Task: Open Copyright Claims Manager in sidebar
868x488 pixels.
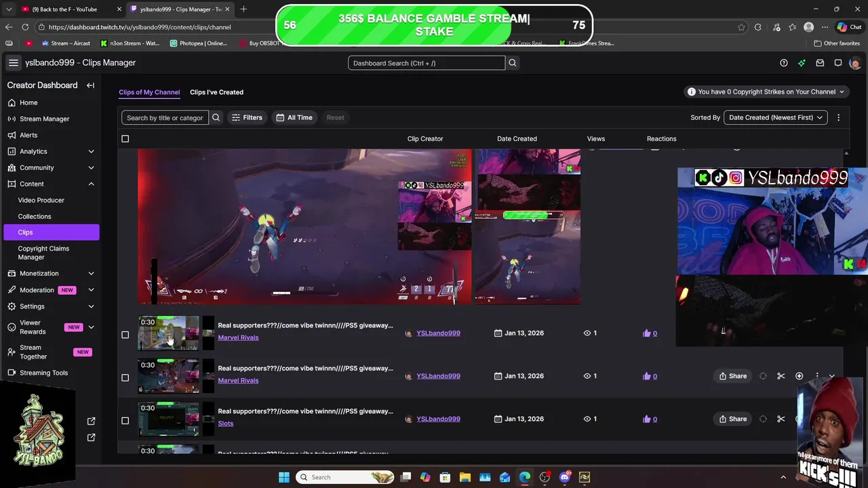Action: coord(43,253)
